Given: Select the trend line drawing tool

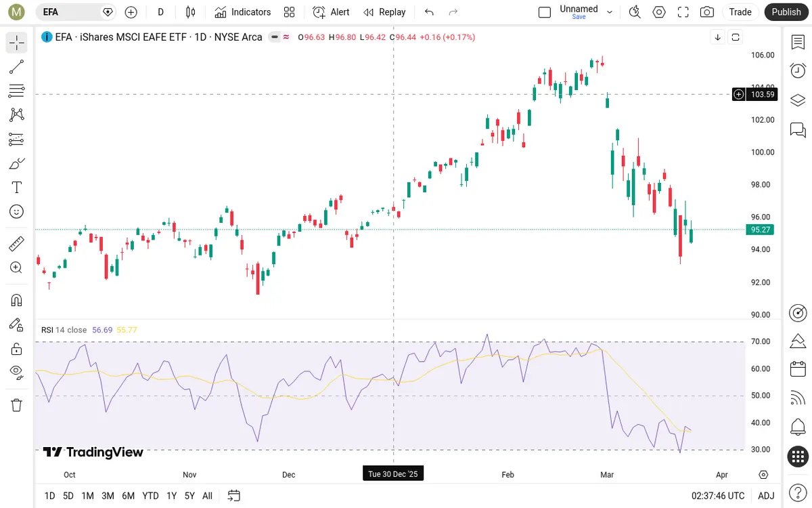Looking at the screenshot, I should click(17, 66).
